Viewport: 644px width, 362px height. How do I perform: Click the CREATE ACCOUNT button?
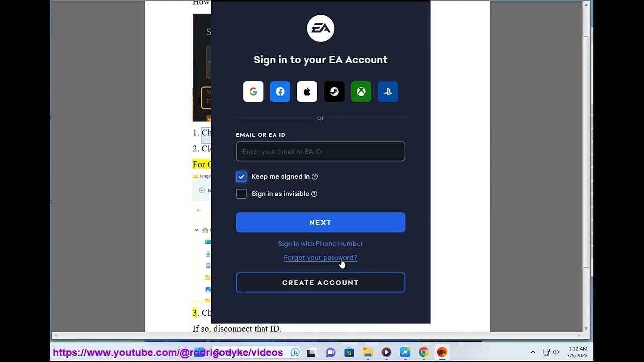coord(320,283)
